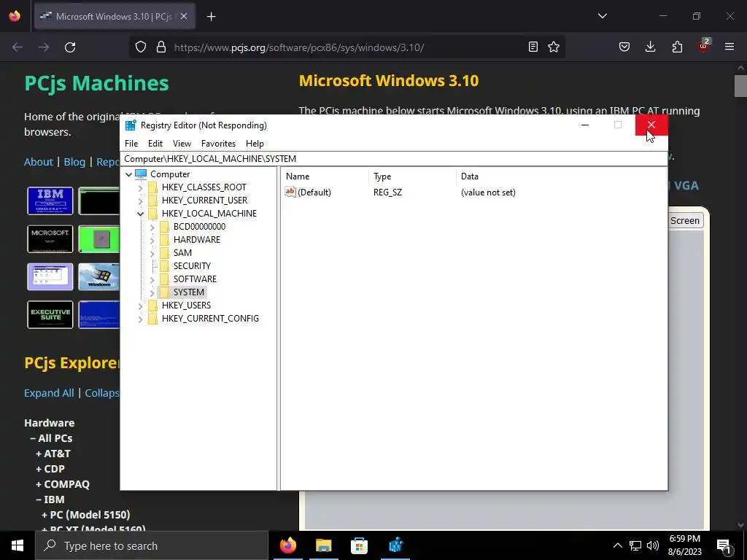Select the HKEY_CLASSES_ROOT folder icon
Viewport: 747px width, 560px height.
tap(153, 187)
